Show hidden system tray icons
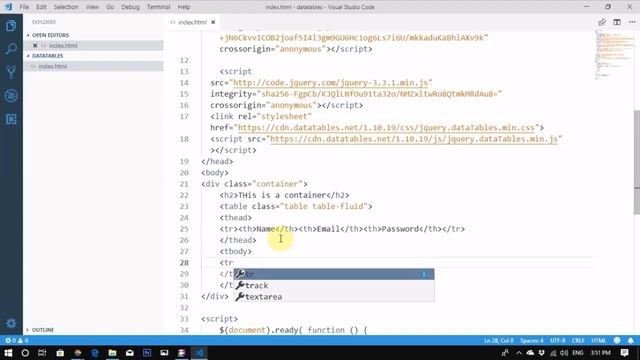The image size is (640, 360). [x=519, y=353]
